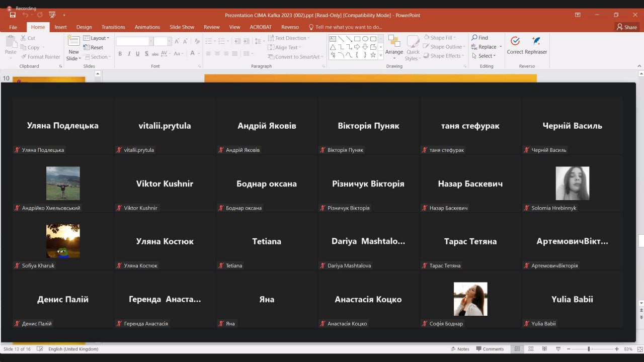Click the zoom slider in status bar
Image resolution: width=644 pixels, height=362 pixels.
pos(589,349)
